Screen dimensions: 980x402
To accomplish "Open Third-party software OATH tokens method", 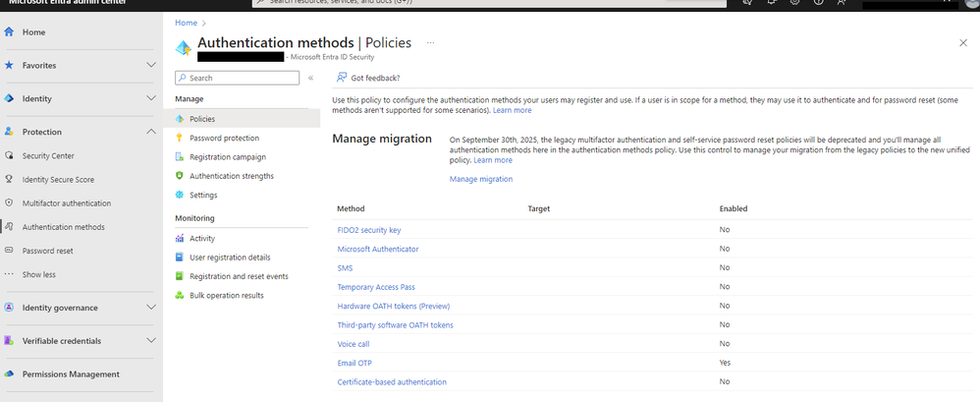I will click(x=396, y=325).
